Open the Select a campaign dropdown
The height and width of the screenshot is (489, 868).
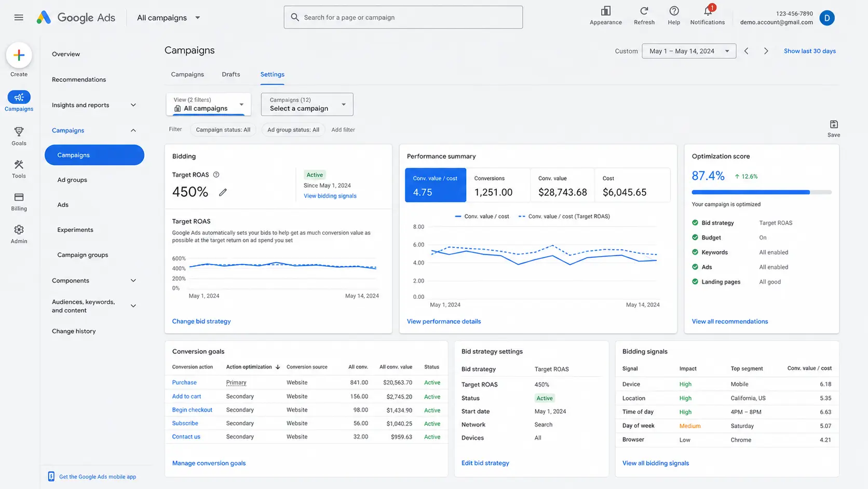click(x=307, y=104)
